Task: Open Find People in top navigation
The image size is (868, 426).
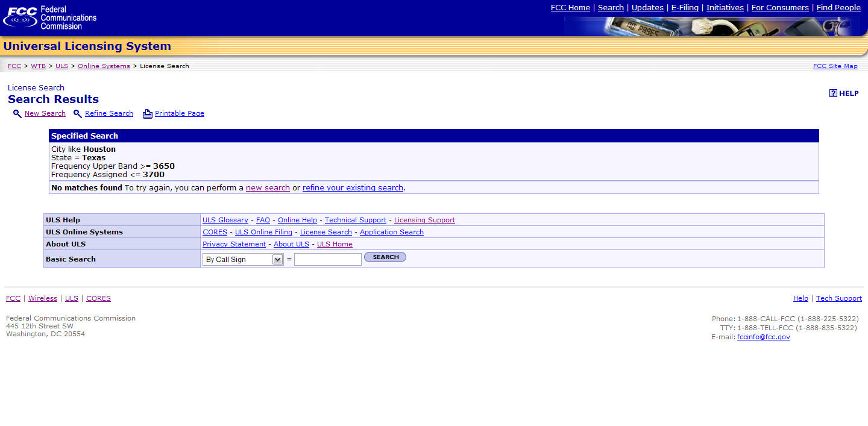Action: coord(838,8)
